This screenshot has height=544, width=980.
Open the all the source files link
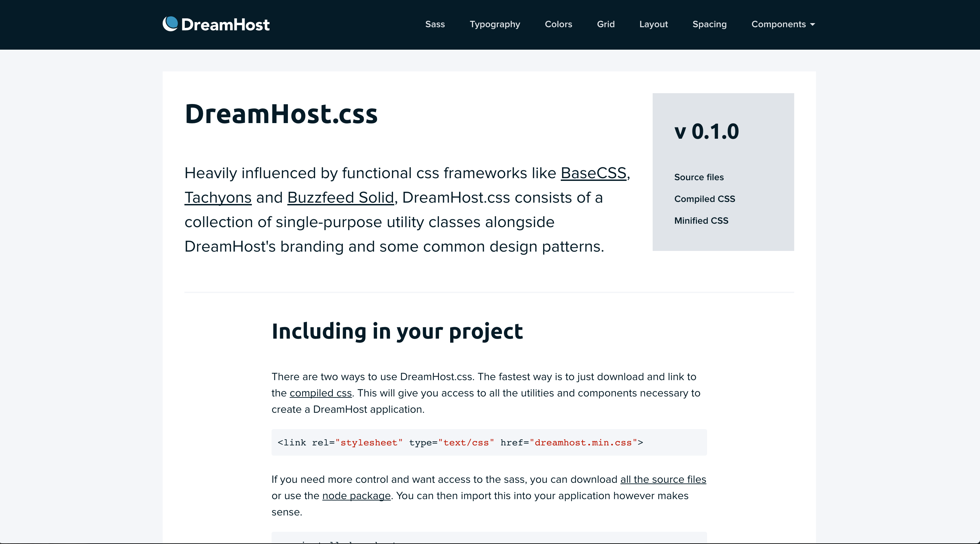tap(663, 479)
